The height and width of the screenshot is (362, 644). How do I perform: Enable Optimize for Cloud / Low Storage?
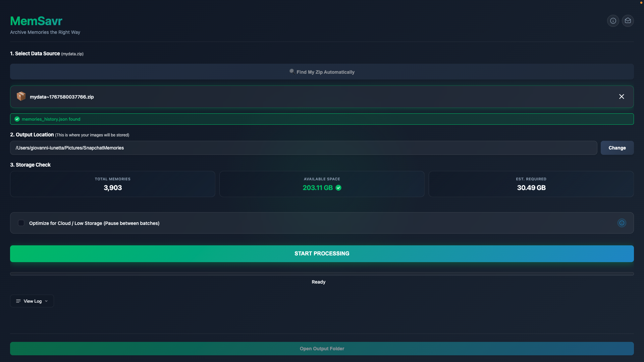tap(21, 223)
